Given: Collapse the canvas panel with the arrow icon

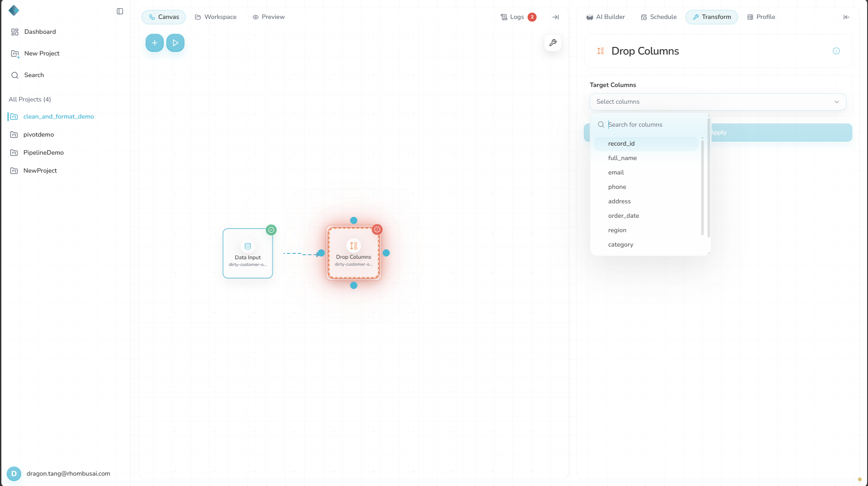Looking at the screenshot, I should pyautogui.click(x=556, y=17).
